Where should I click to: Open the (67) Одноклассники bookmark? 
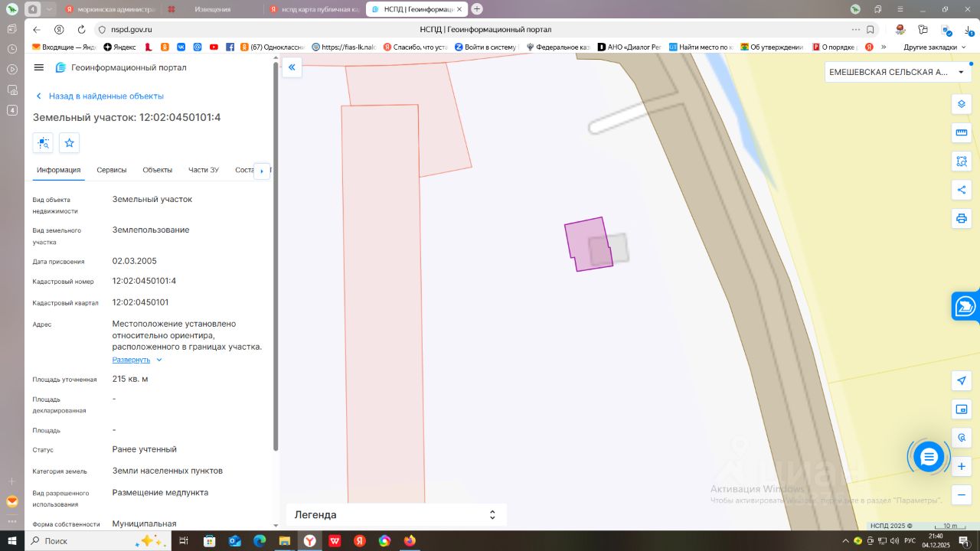[273, 47]
